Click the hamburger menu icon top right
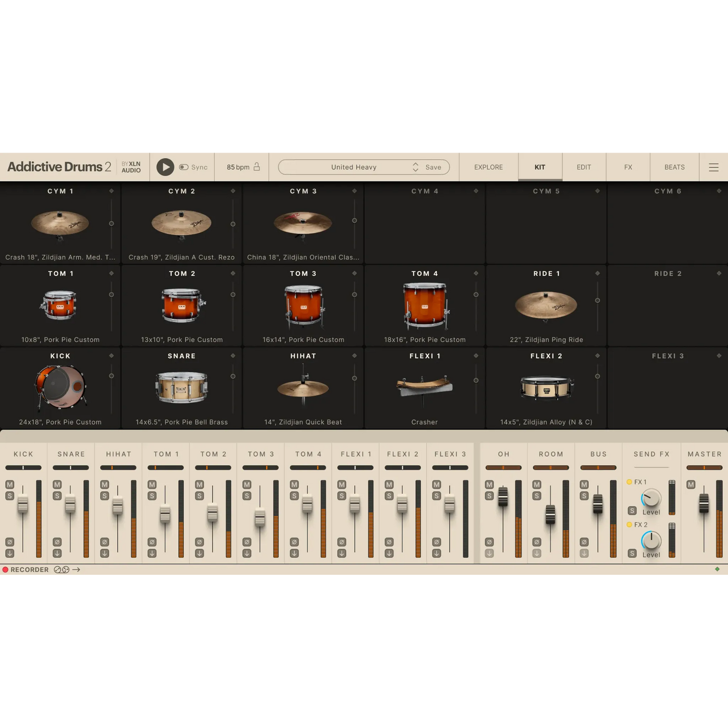This screenshot has height=728, width=728. [x=713, y=167]
